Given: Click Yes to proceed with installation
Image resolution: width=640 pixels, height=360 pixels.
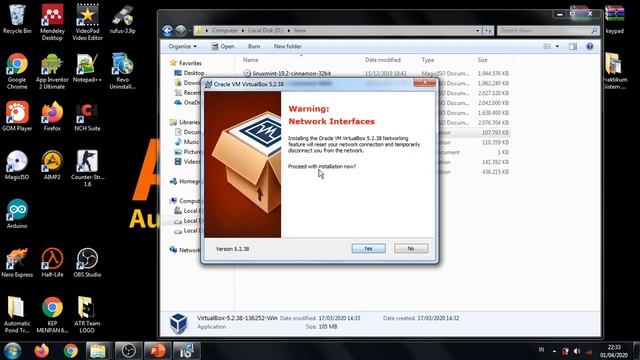Looking at the screenshot, I should pos(369,248).
